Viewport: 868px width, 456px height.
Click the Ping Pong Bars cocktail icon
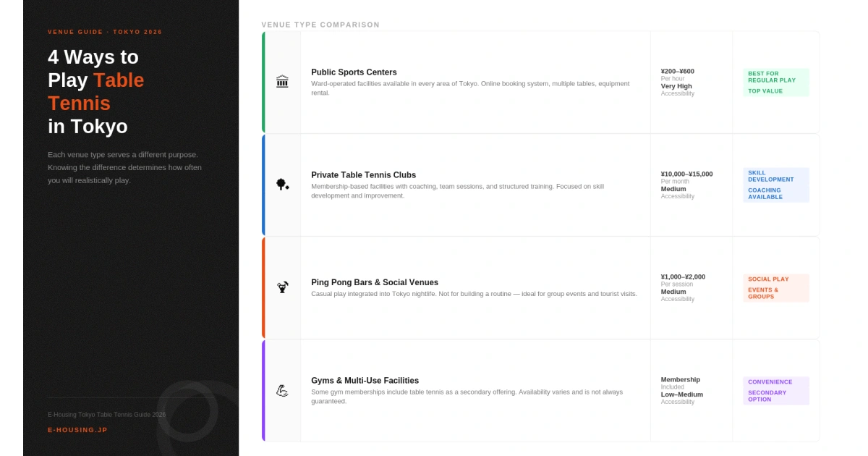pos(282,287)
